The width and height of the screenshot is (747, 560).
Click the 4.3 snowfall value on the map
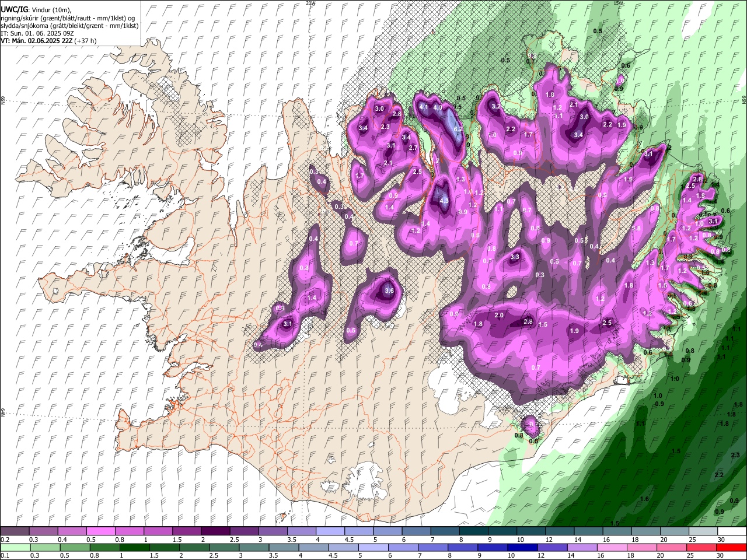point(444,201)
